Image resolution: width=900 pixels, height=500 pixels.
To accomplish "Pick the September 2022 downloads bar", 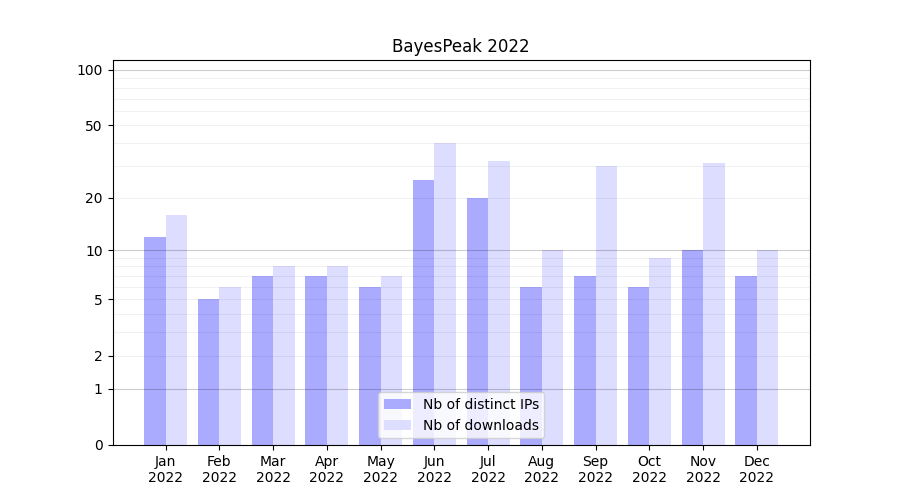I will point(606,305).
